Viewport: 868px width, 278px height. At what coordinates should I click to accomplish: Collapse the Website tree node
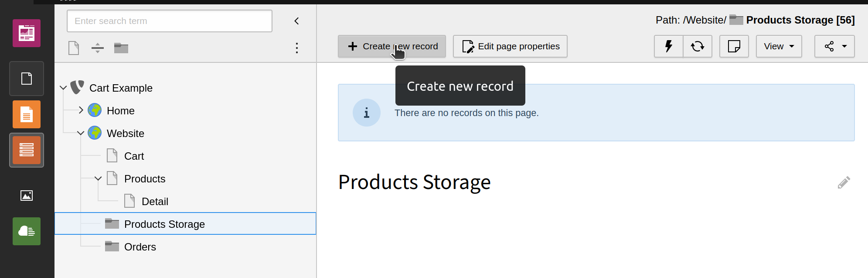pos(81,133)
